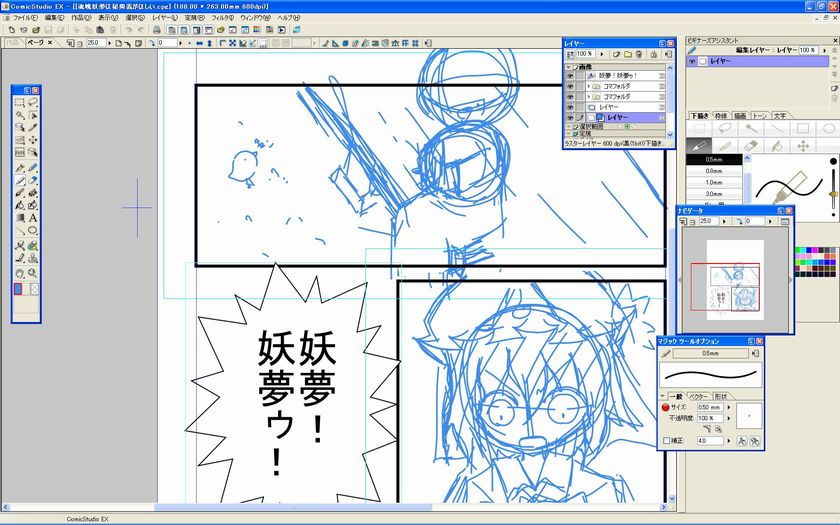
Task: Select the pencil icon in assistant panel
Action: 725,146
